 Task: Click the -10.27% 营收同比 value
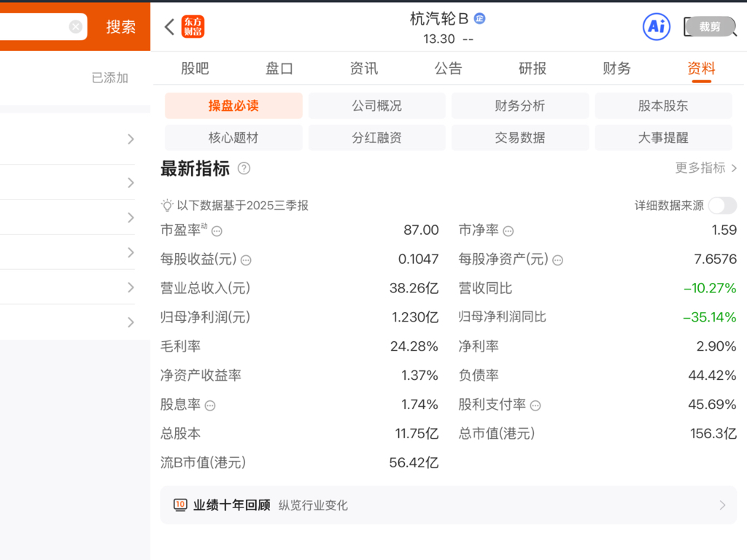(710, 288)
